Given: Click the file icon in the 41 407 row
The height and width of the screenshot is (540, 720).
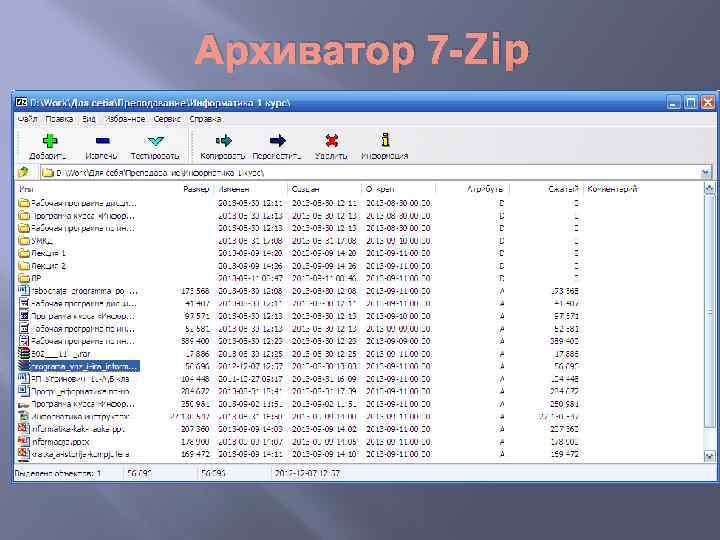Looking at the screenshot, I should pos(24,303).
